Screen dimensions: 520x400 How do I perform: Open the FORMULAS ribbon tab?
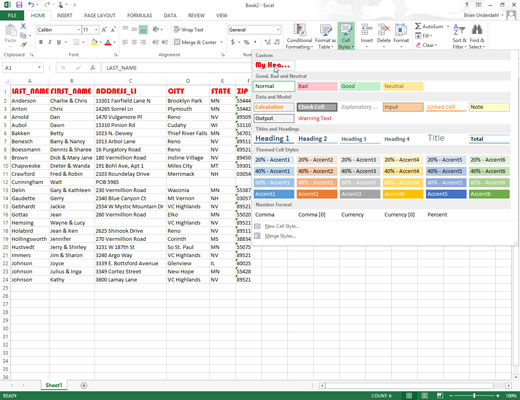139,15
